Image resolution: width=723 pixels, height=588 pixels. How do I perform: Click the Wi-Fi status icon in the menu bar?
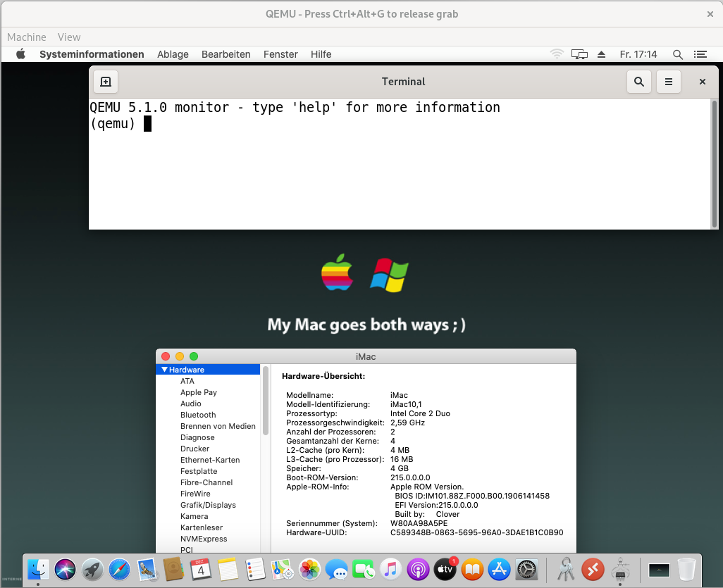coord(557,54)
